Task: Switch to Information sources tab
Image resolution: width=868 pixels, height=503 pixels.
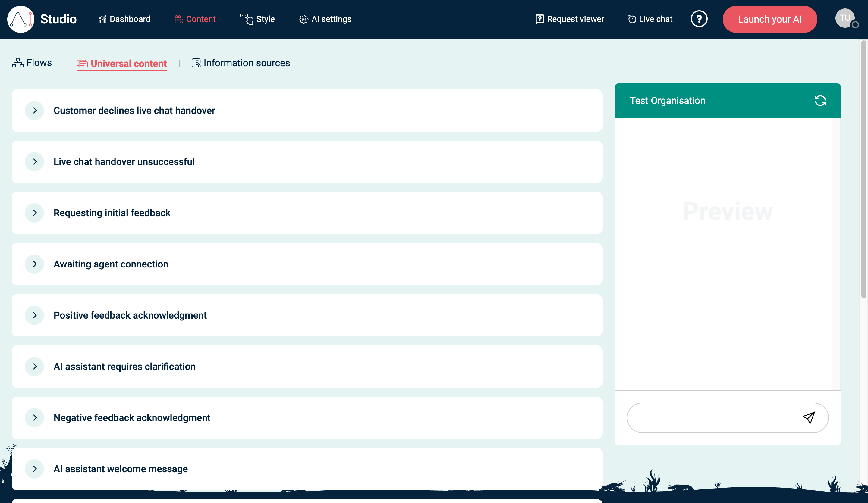Action: pos(241,63)
